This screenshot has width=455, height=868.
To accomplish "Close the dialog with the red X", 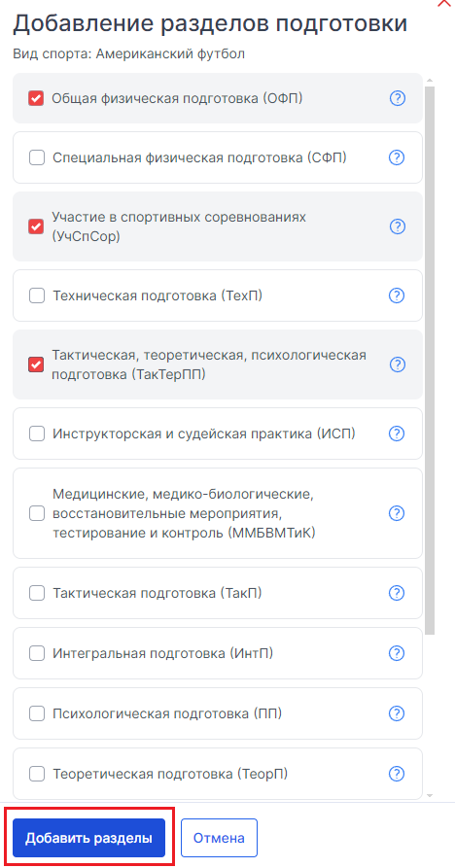I will coord(444,3).
